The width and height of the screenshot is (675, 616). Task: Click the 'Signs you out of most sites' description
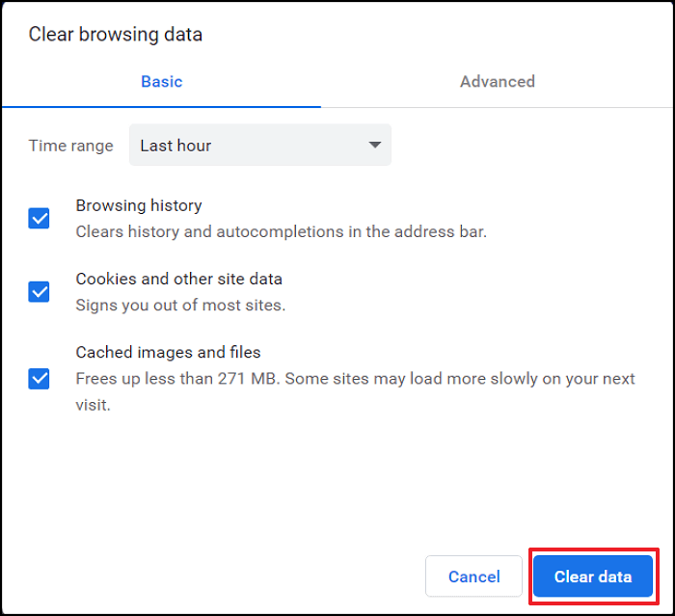180,306
